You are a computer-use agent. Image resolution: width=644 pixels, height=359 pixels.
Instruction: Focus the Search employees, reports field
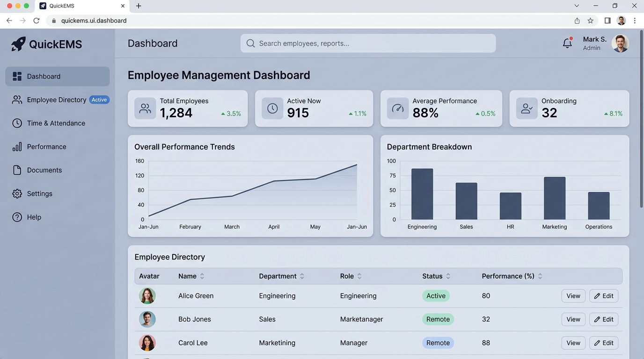pyautogui.click(x=368, y=43)
